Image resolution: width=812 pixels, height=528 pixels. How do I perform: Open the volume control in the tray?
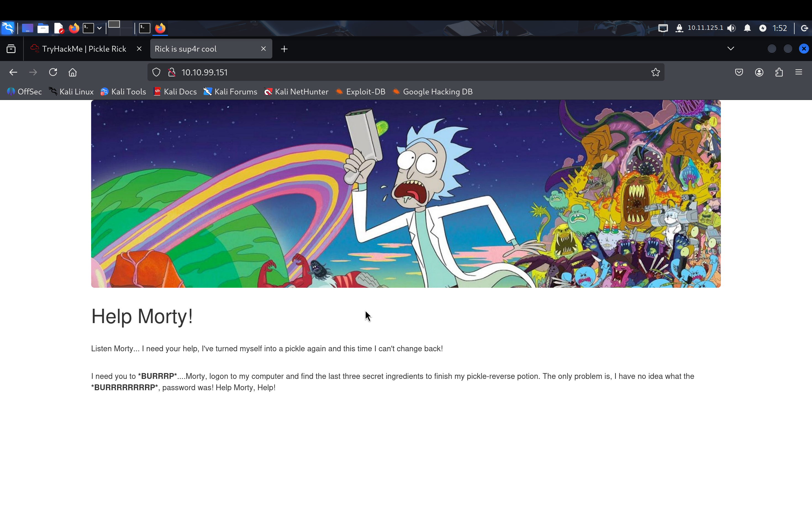pos(731,28)
